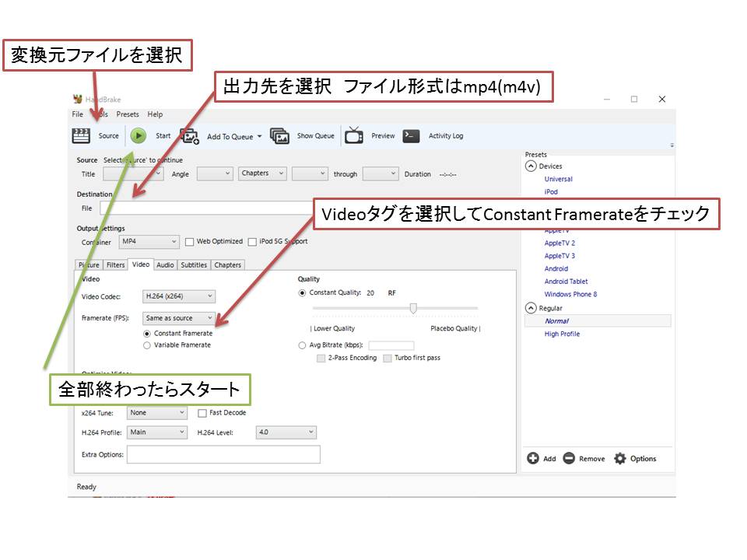This screenshot has width=747, height=560.
Task: Open the Framerate Same as source dropdown
Action: [179, 318]
